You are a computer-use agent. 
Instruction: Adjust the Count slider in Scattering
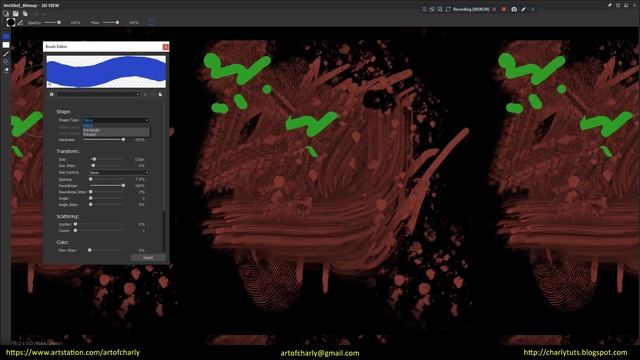tap(99, 231)
